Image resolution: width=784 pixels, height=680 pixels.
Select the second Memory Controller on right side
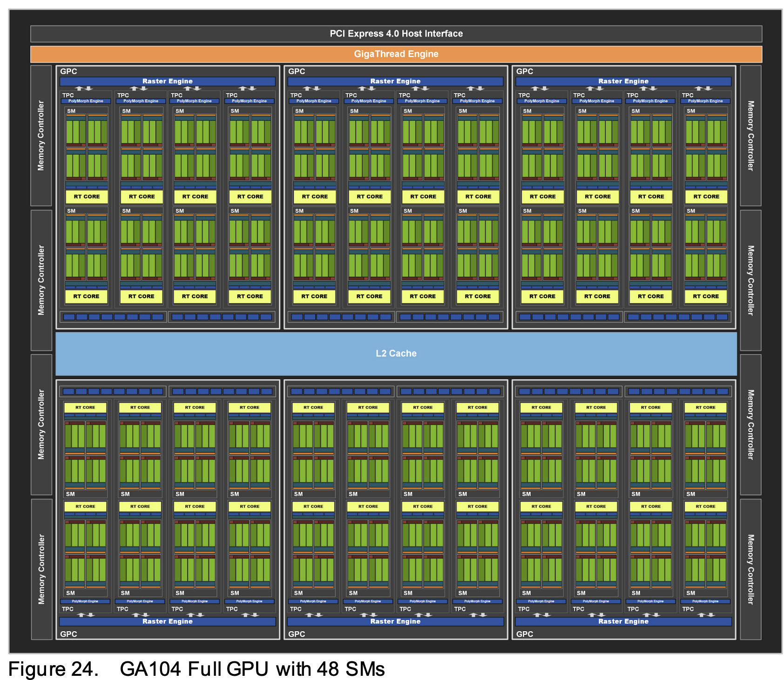point(750,280)
